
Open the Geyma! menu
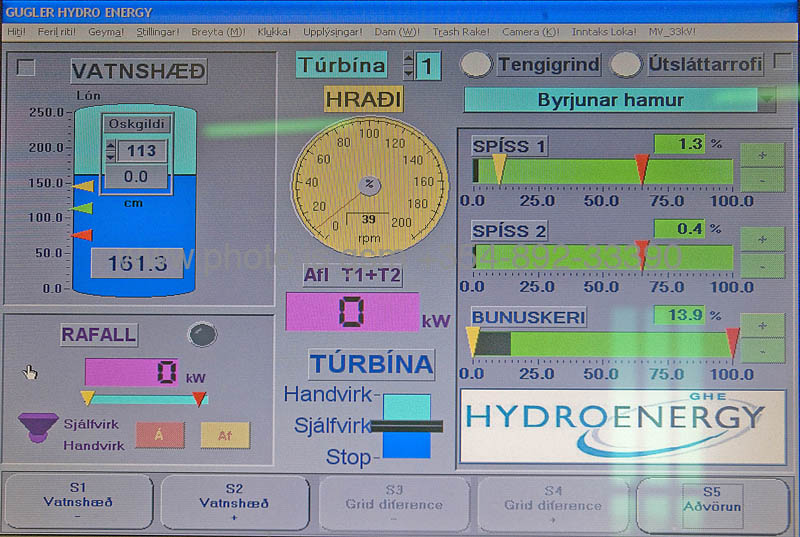click(x=106, y=32)
